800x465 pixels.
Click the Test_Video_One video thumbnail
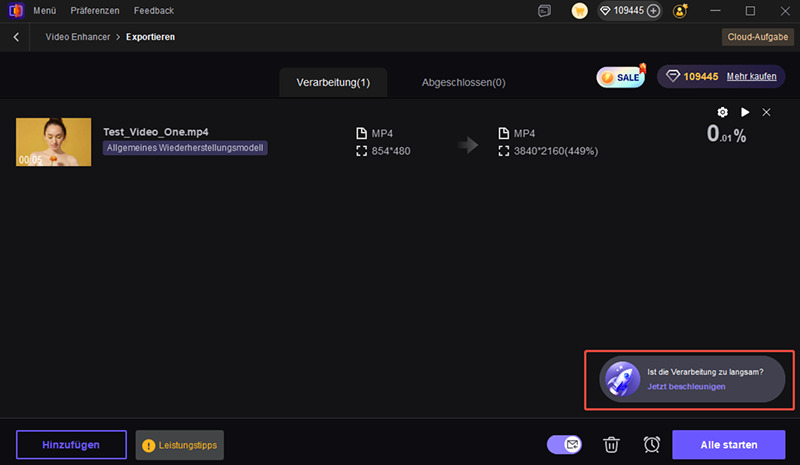pyautogui.click(x=47, y=142)
